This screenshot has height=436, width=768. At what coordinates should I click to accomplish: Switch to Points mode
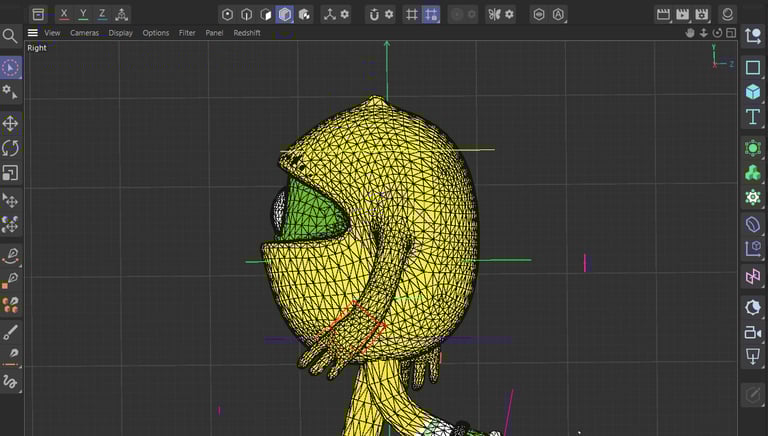(x=227, y=14)
